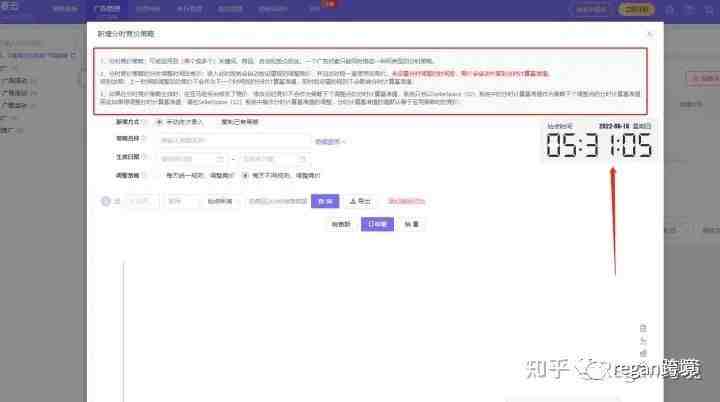
Task: Click the help icon beside effective date label
Action: tap(144, 157)
